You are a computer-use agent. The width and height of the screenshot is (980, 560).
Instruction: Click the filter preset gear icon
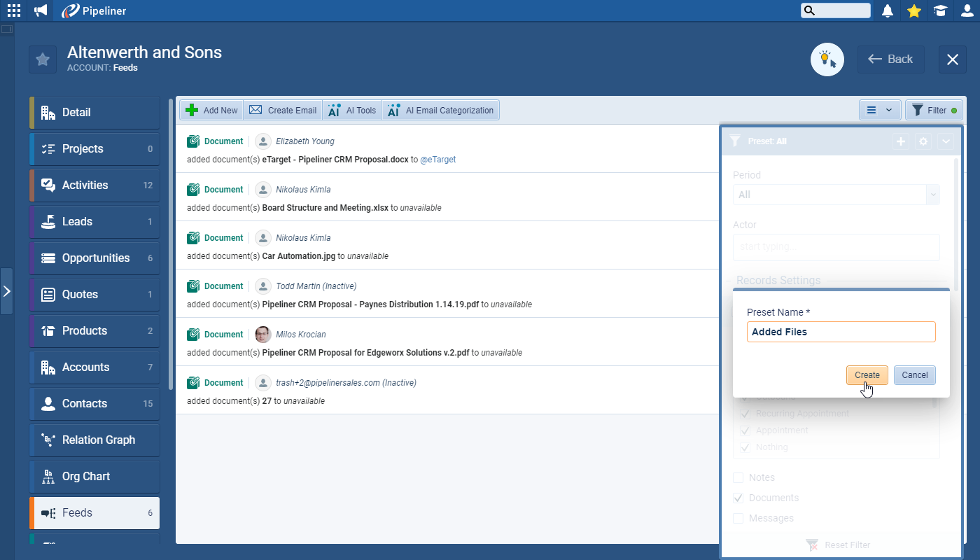(923, 141)
